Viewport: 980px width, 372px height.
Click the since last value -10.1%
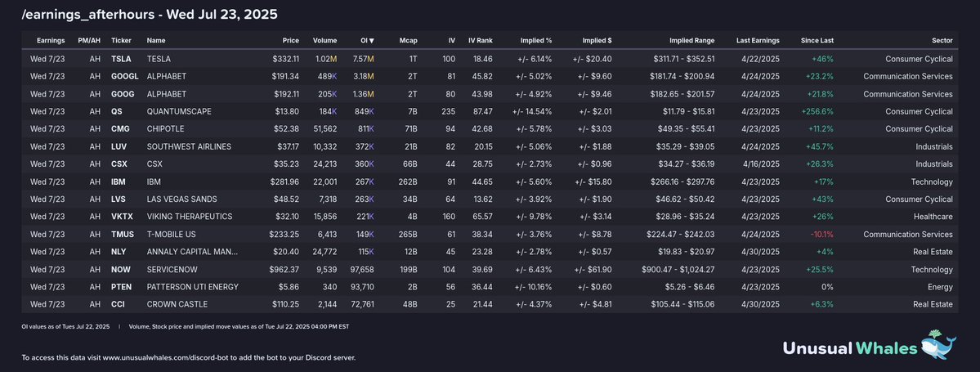point(821,235)
